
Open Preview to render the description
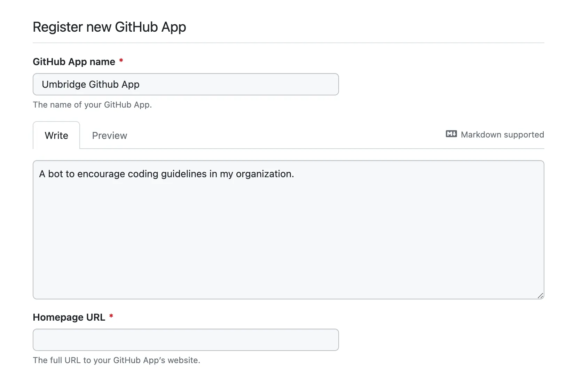point(109,135)
